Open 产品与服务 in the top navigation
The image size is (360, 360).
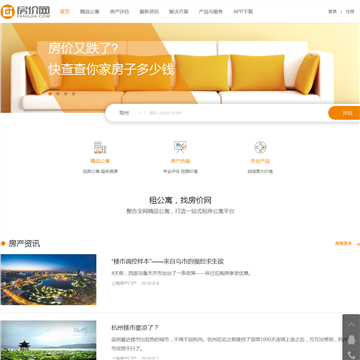211,11
